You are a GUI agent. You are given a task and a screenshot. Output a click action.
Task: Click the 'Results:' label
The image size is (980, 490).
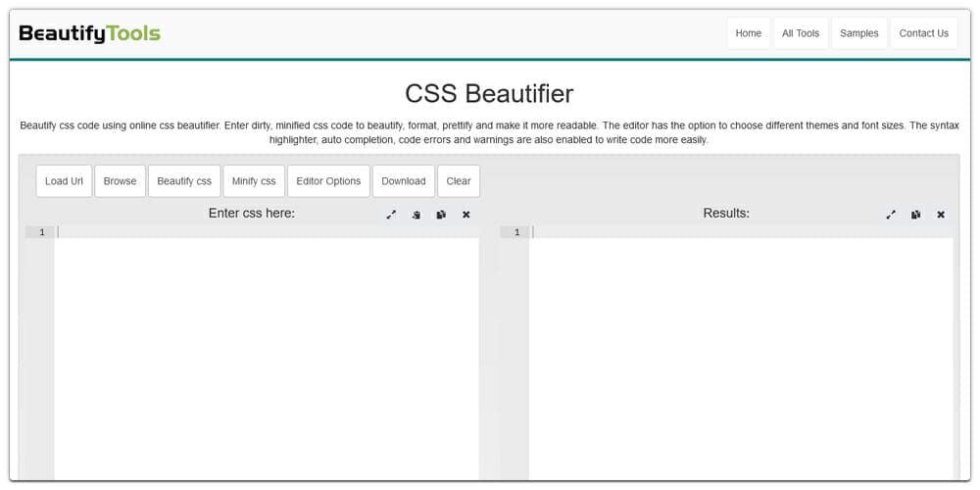point(726,213)
